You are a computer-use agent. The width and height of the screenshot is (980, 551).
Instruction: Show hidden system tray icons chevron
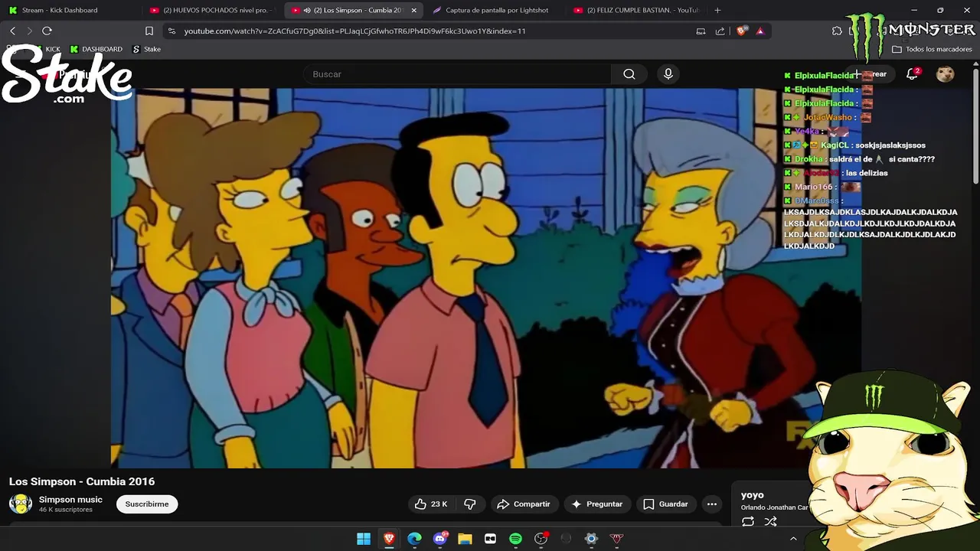click(x=793, y=539)
